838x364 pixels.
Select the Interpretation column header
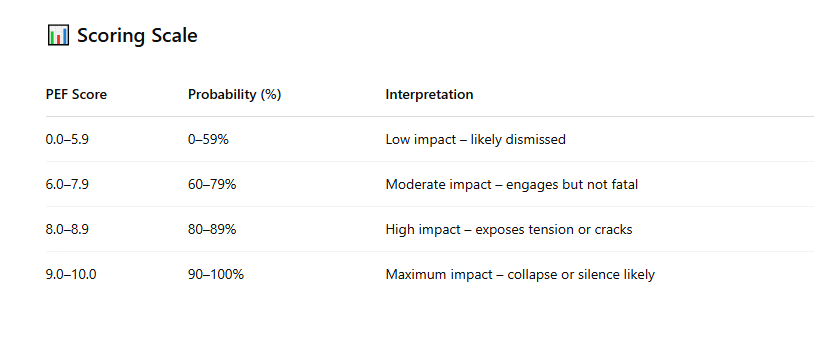tap(429, 95)
